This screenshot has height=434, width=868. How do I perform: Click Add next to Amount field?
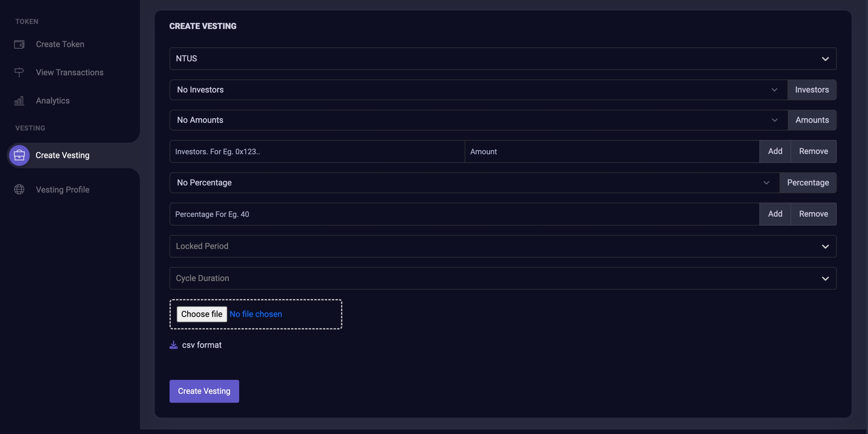[775, 151]
